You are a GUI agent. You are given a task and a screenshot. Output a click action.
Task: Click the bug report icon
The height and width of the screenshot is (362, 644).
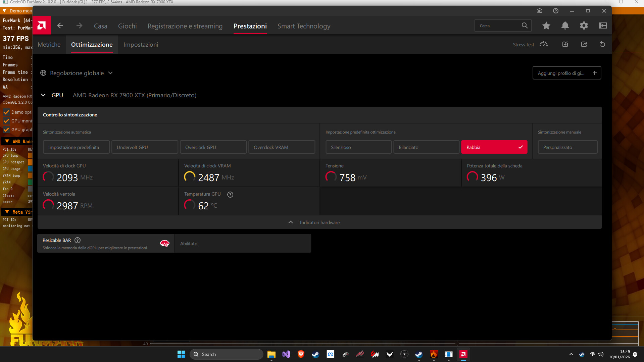click(539, 11)
